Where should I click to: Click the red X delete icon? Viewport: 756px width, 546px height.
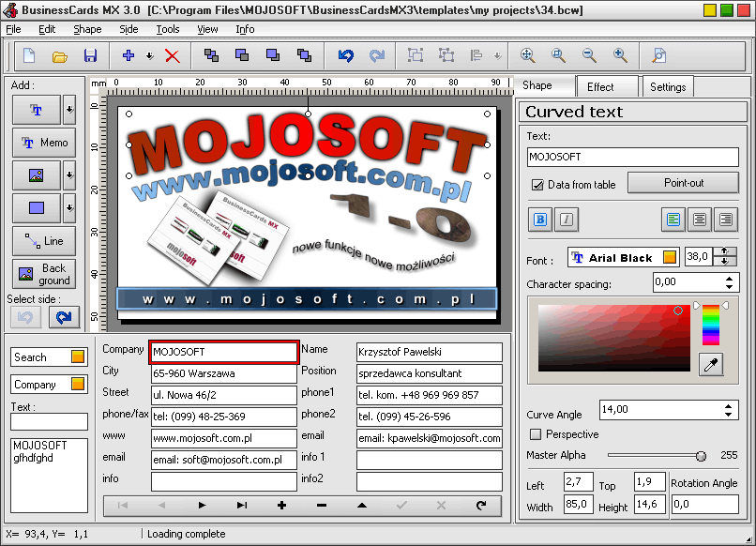(173, 56)
